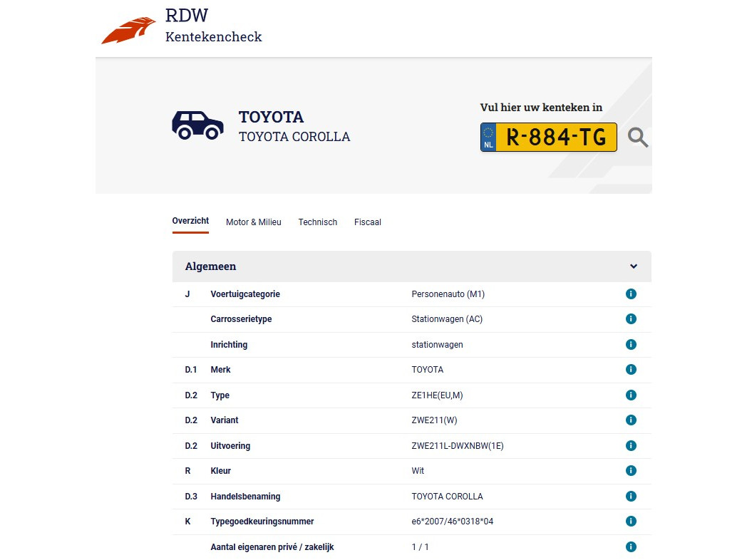Open info icon for Aantal eigenaren privé / zakelijk
The width and height of the screenshot is (747, 560).
pyautogui.click(x=631, y=546)
